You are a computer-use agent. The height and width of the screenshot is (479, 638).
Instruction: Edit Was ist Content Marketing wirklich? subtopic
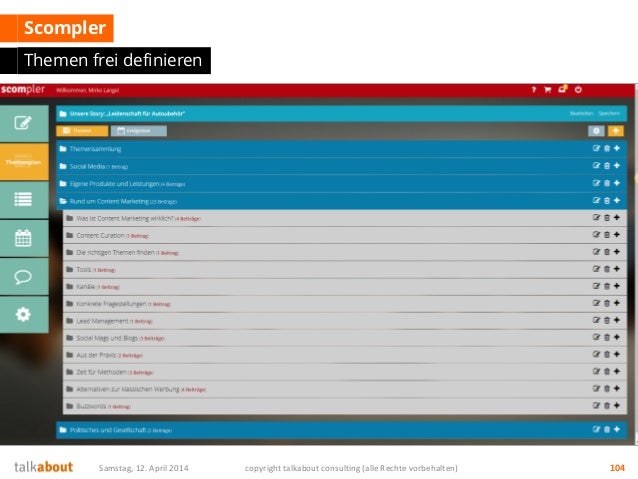596,218
